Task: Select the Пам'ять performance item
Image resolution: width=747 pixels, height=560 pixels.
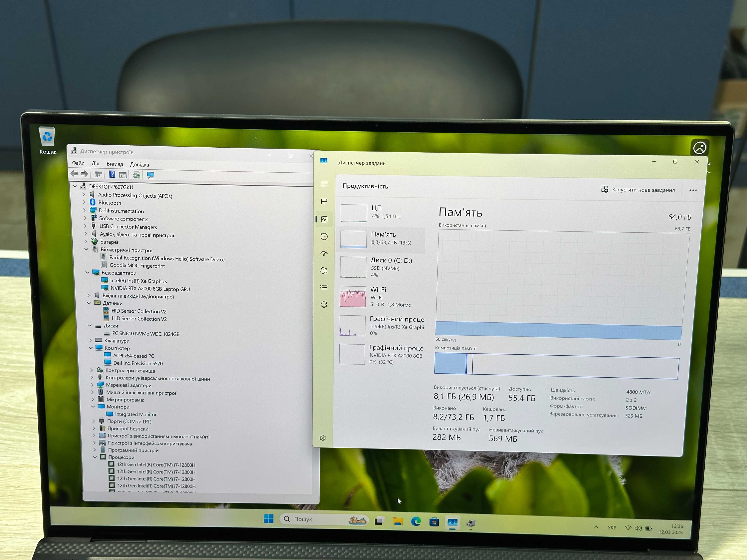Action: tap(381, 240)
